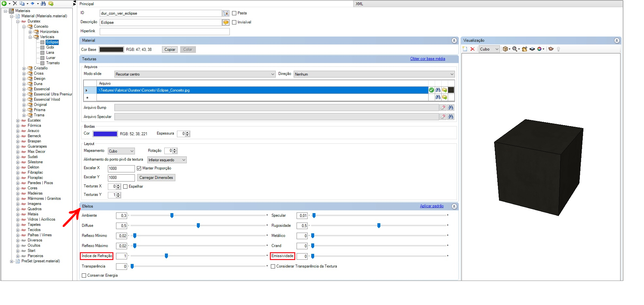Click binoculars in Eclipse_Conceito.jpg texture row
Image resolution: width=644 pixels, height=305 pixels.
(438, 90)
